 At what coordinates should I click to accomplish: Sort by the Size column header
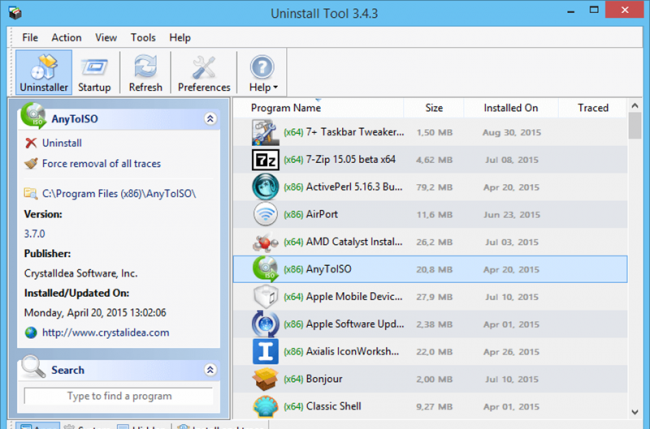434,108
